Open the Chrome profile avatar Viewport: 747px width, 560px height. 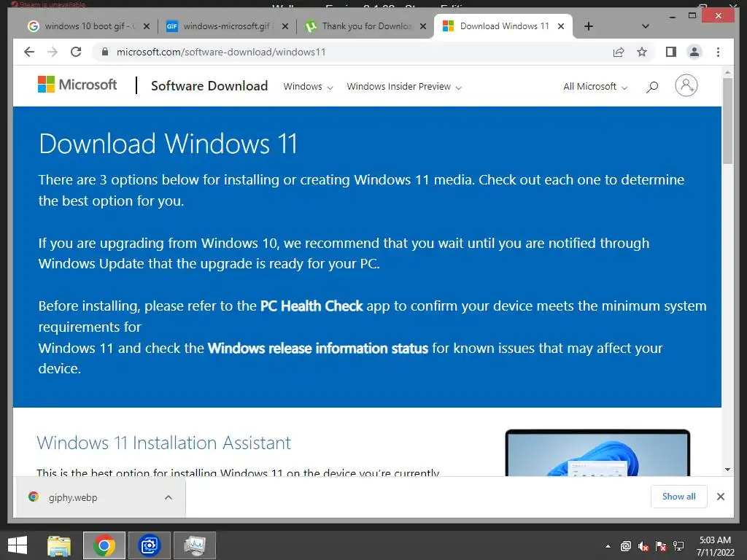pyautogui.click(x=694, y=52)
